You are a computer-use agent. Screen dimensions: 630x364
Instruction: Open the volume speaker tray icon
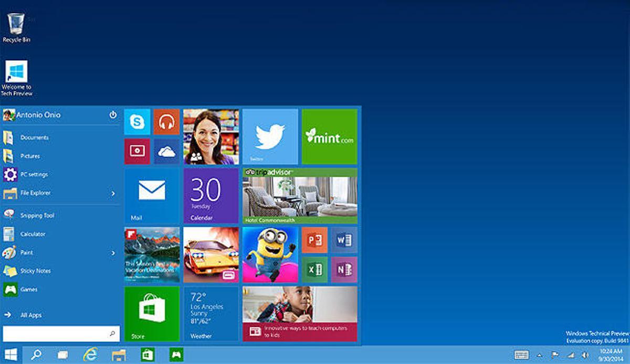585,355
